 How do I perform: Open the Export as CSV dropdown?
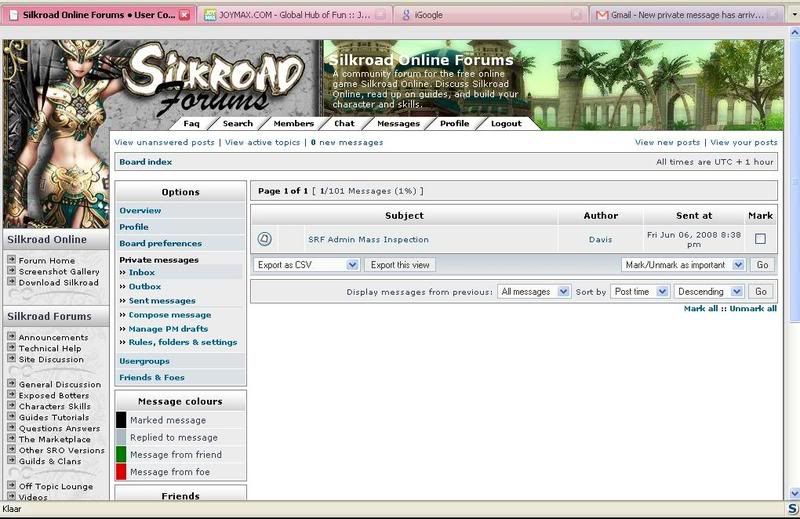coord(307,265)
